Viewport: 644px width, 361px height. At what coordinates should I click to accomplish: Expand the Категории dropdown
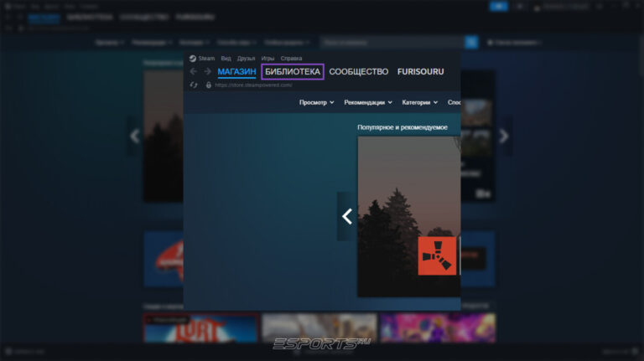(420, 102)
